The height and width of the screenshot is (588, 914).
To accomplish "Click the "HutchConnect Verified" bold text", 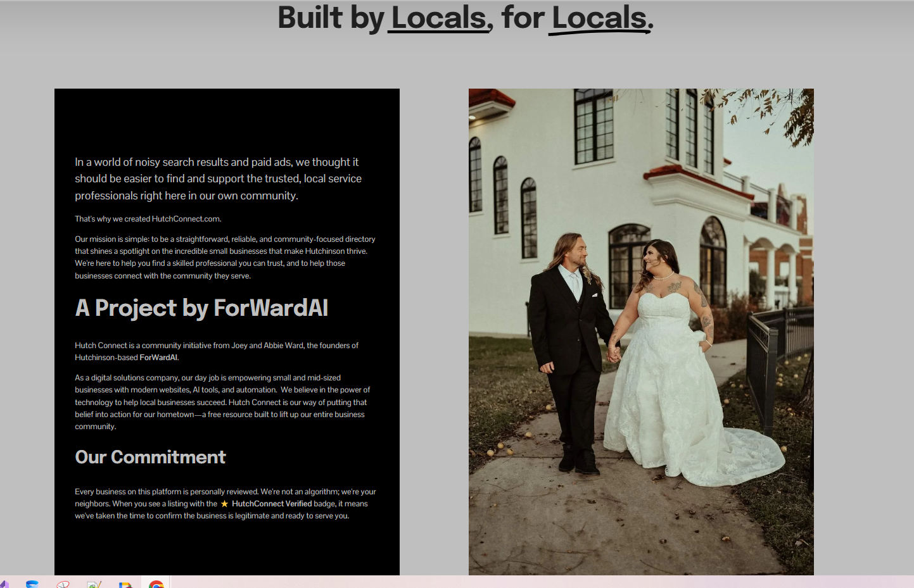I will coord(272,504).
